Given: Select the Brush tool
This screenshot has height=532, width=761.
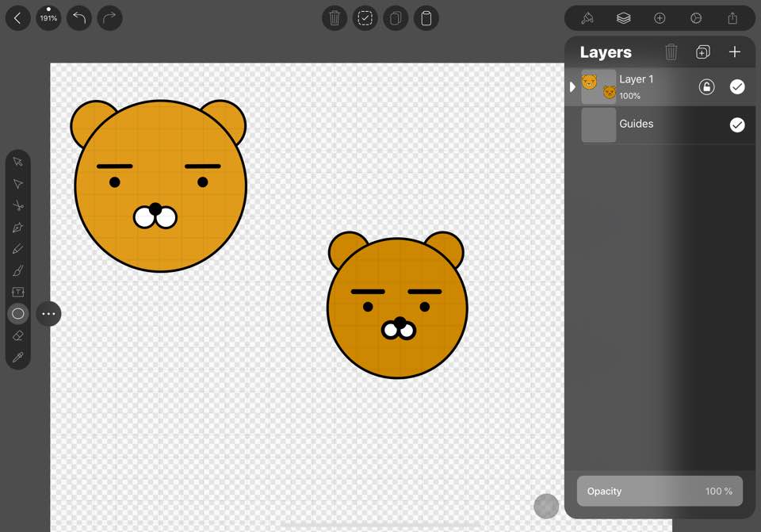Looking at the screenshot, I should [x=18, y=270].
